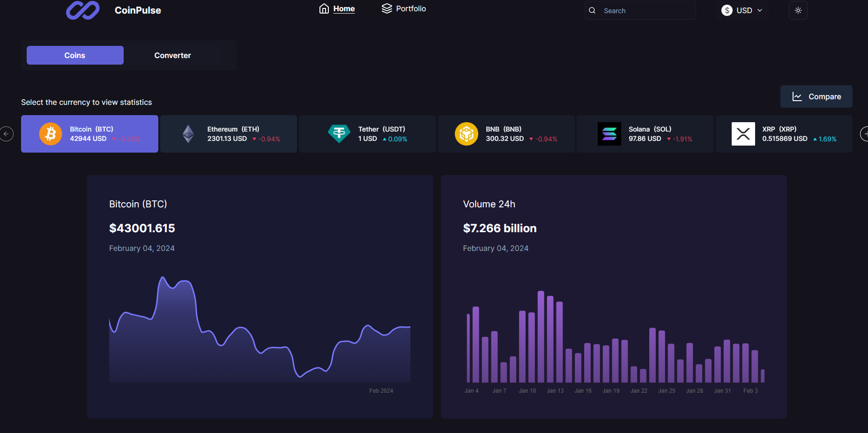Click the Solana icon

tap(610, 133)
